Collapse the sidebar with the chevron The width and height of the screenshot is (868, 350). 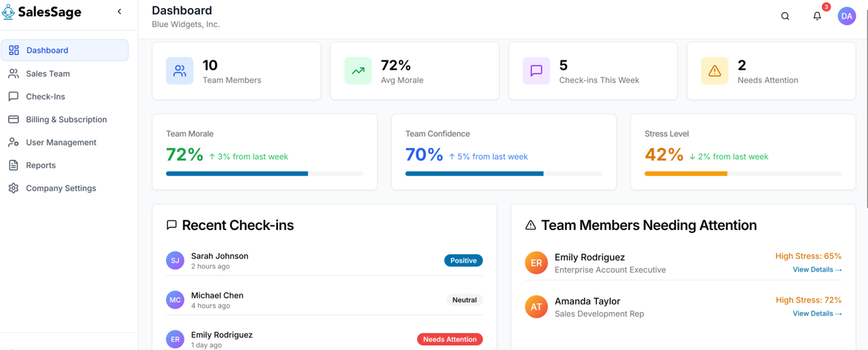coord(120,12)
